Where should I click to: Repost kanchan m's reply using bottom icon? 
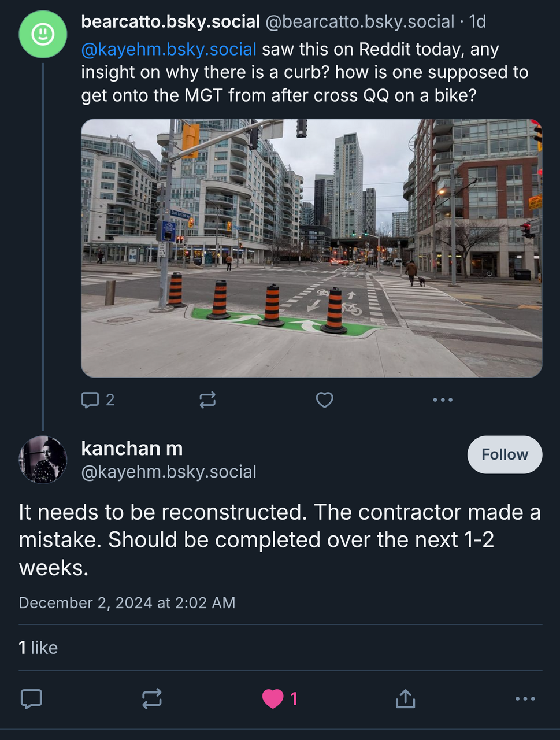click(x=152, y=699)
